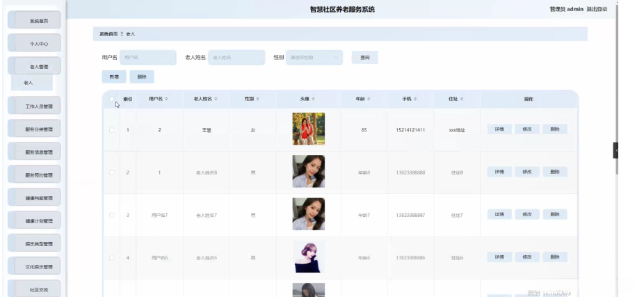Screen dimensions: 644x299
Task: Expand the 服务信息管理 sidebar menu
Action: click(35, 152)
